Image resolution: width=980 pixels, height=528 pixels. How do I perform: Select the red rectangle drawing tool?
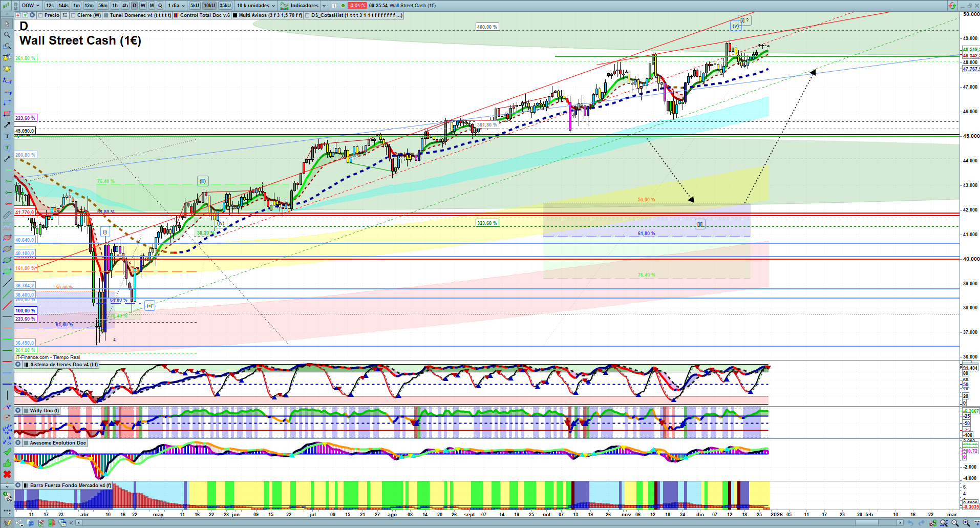click(x=7, y=114)
